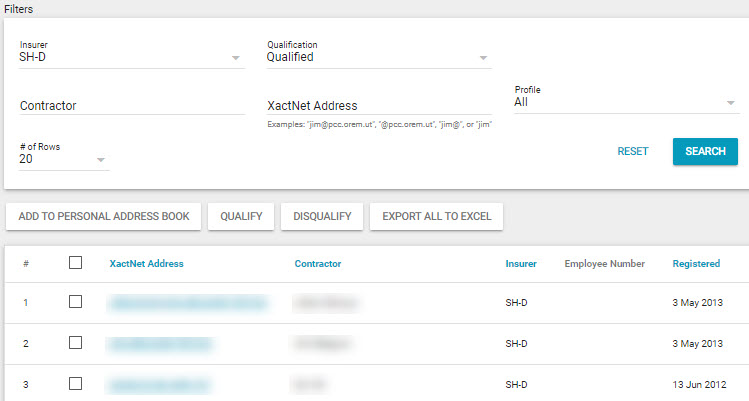Focus the XactNet Address filter field

[378, 105]
